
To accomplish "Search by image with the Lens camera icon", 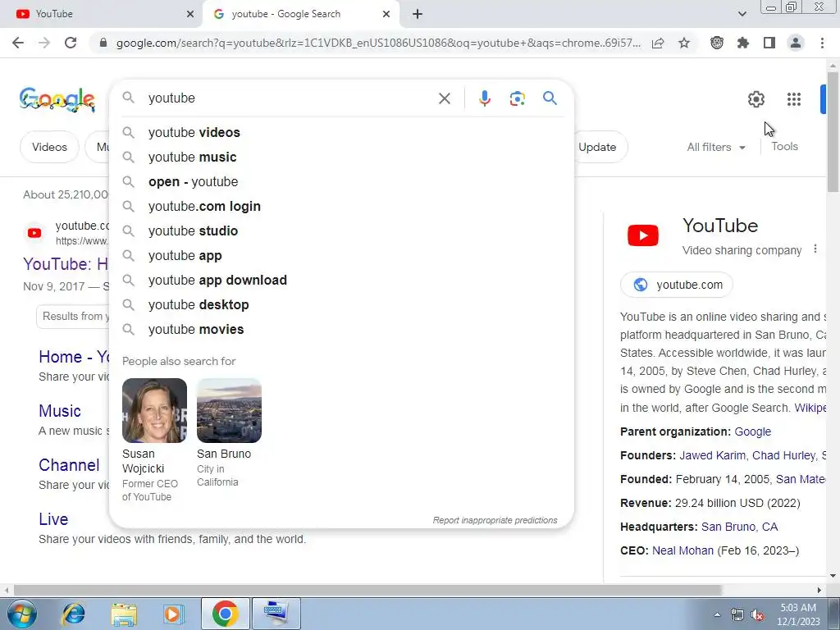I will coord(517,98).
